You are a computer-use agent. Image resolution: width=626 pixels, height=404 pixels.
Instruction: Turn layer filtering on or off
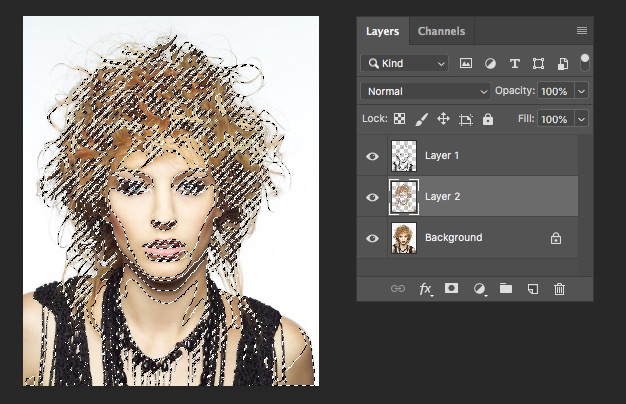click(585, 61)
